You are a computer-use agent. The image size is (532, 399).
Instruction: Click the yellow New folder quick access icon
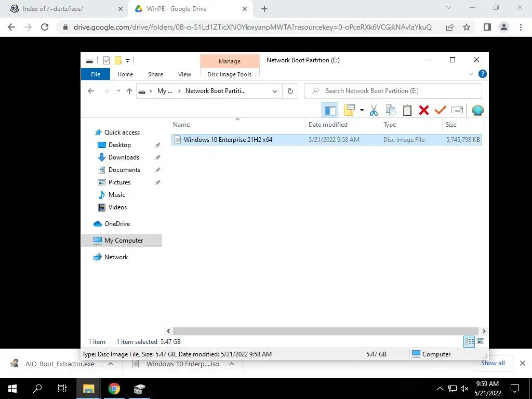click(x=118, y=60)
